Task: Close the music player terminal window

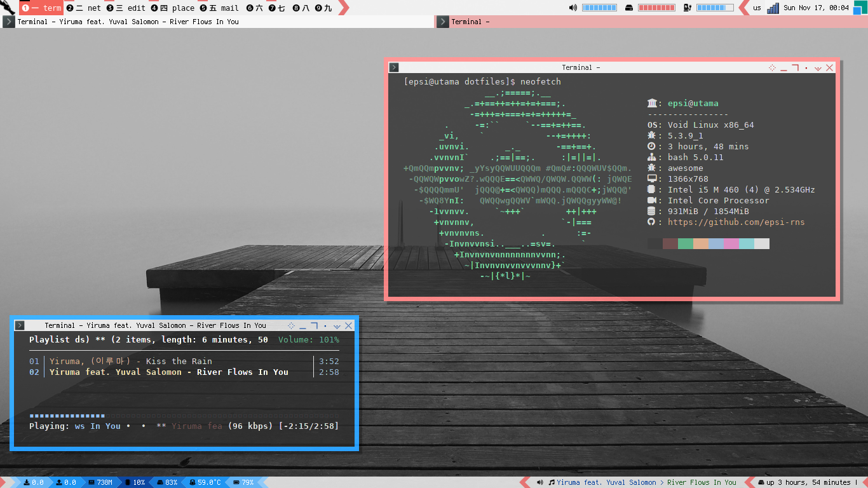Action: (x=348, y=325)
